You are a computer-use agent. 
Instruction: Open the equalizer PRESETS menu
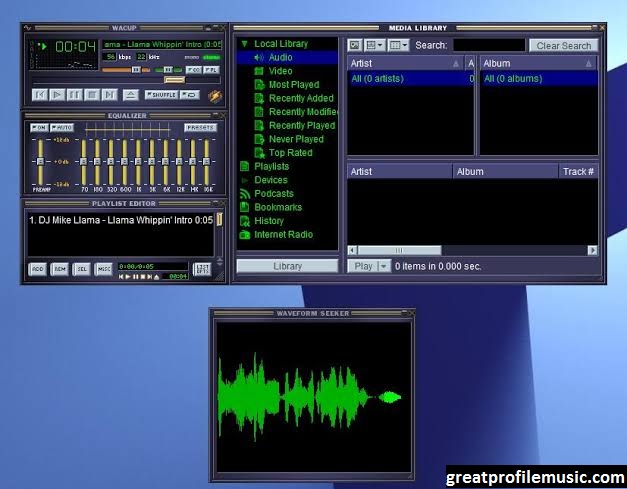tap(200, 128)
